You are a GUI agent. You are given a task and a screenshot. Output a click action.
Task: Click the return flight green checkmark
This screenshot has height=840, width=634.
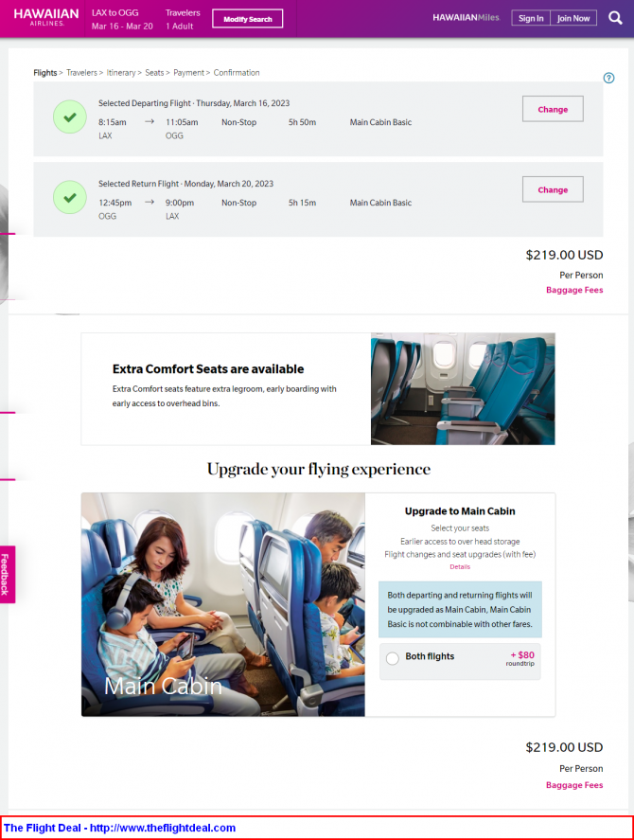point(70,197)
